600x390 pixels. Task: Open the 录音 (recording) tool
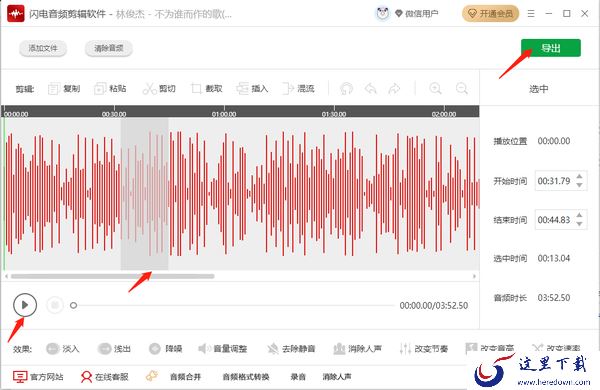pyautogui.click(x=298, y=377)
